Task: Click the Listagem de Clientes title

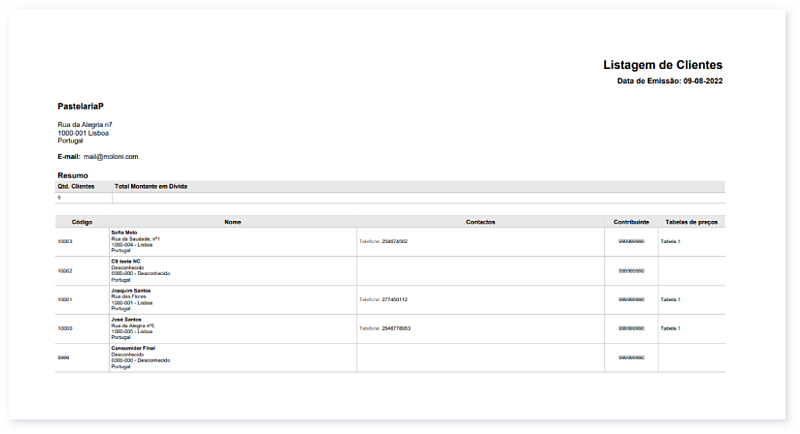Action: coord(662,64)
